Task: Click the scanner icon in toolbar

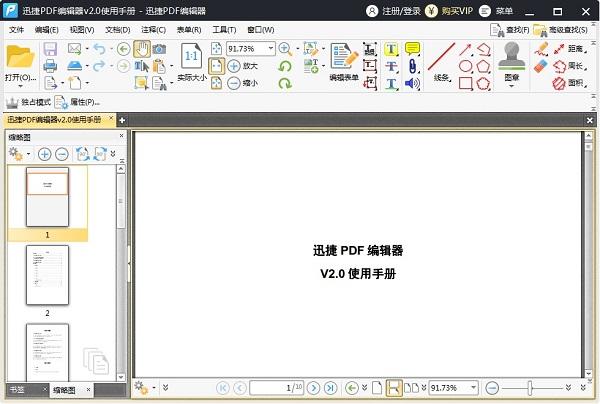Action: [74, 66]
